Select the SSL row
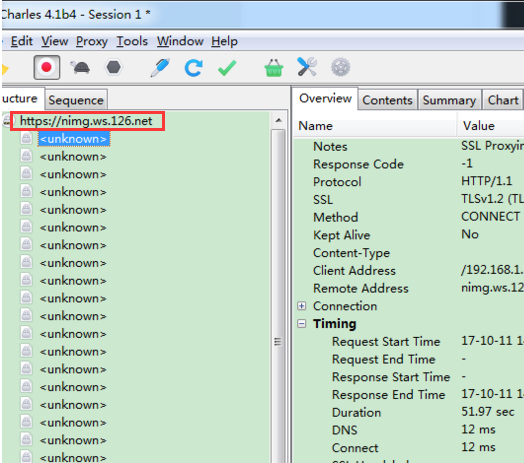This screenshot has height=463, width=524. coord(409,200)
